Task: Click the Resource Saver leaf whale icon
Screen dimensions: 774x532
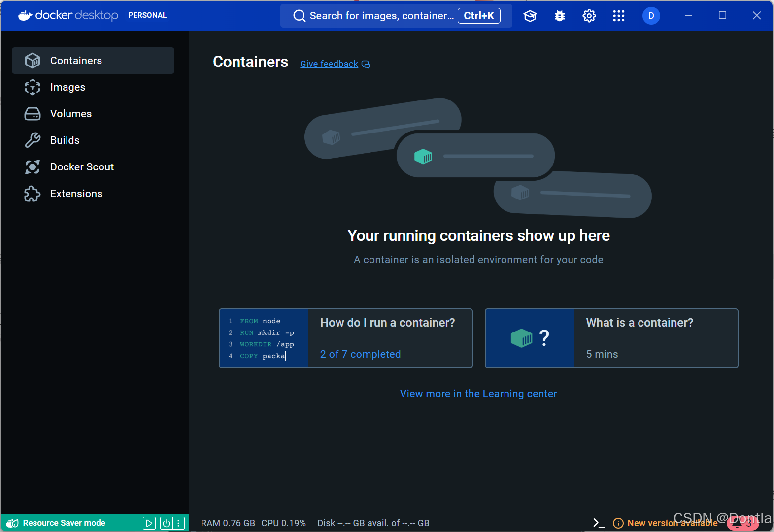Action: coord(12,523)
